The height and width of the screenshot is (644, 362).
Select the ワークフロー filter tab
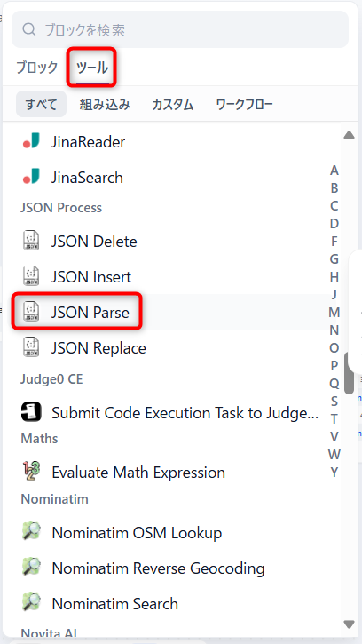click(x=244, y=104)
